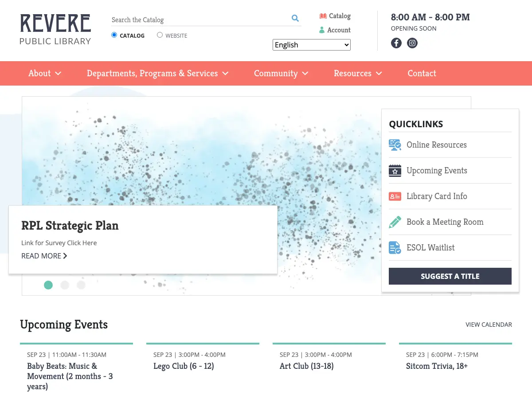
Task: Select the Website search radio button
Action: [160, 35]
